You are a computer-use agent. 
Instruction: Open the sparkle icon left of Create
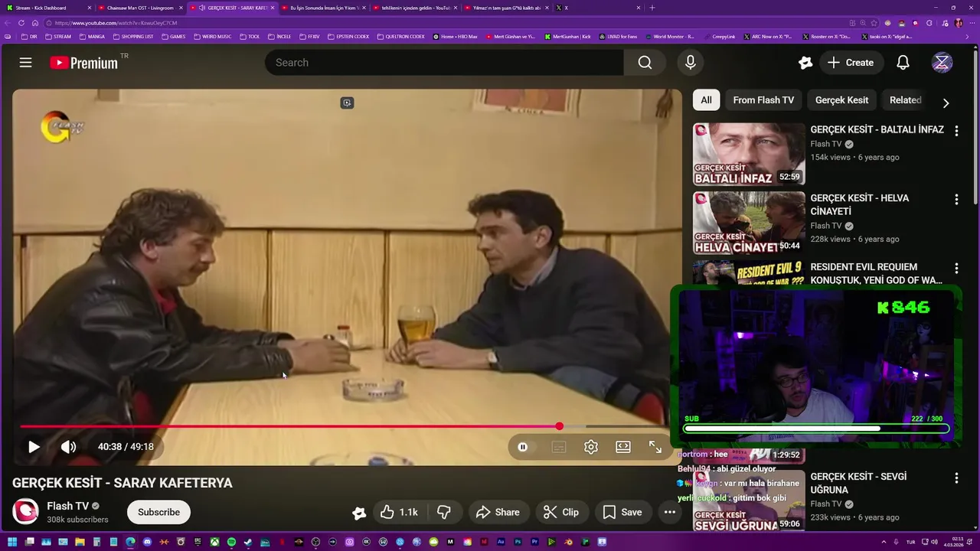(805, 63)
